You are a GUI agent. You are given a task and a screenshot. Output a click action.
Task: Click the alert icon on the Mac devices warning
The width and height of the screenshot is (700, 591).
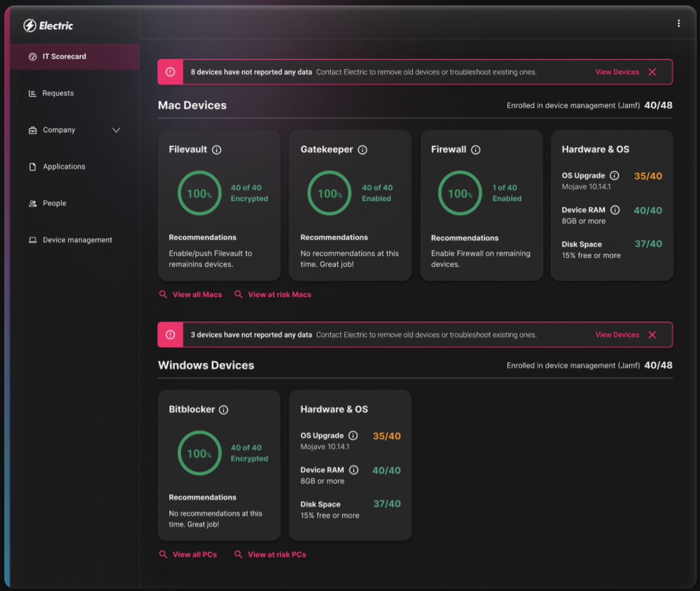pos(170,71)
